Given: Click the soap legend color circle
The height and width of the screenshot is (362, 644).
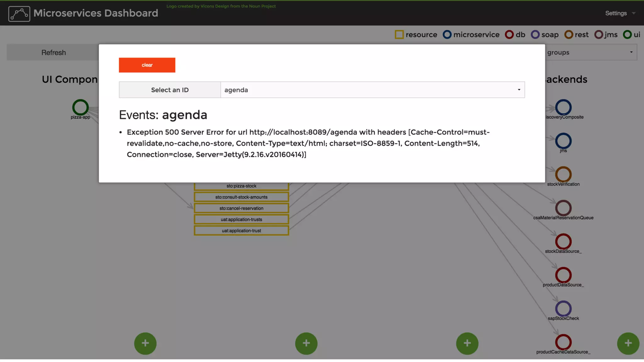Looking at the screenshot, I should coord(535,35).
